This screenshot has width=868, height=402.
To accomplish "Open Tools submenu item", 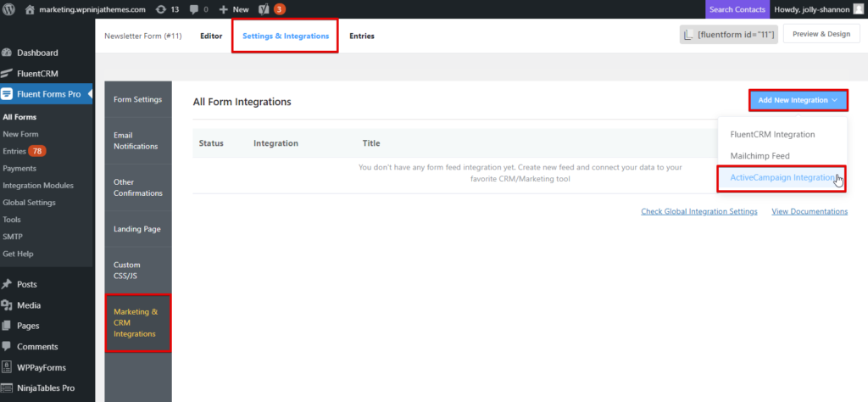I will pyautogui.click(x=12, y=220).
